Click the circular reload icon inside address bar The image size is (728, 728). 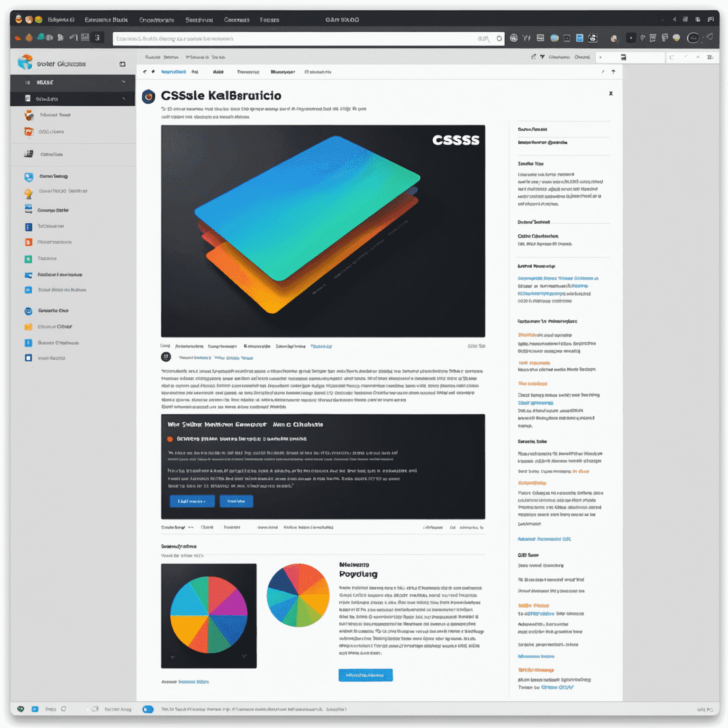pyautogui.click(x=499, y=38)
